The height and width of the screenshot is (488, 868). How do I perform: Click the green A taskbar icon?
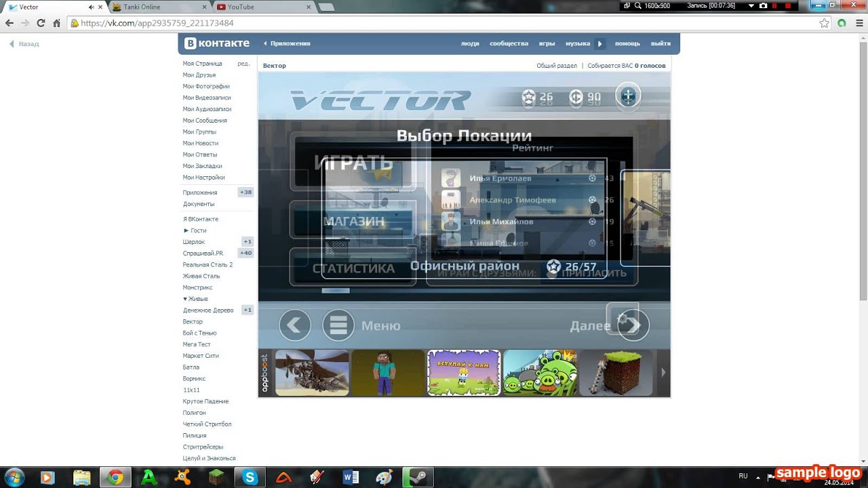(x=149, y=477)
